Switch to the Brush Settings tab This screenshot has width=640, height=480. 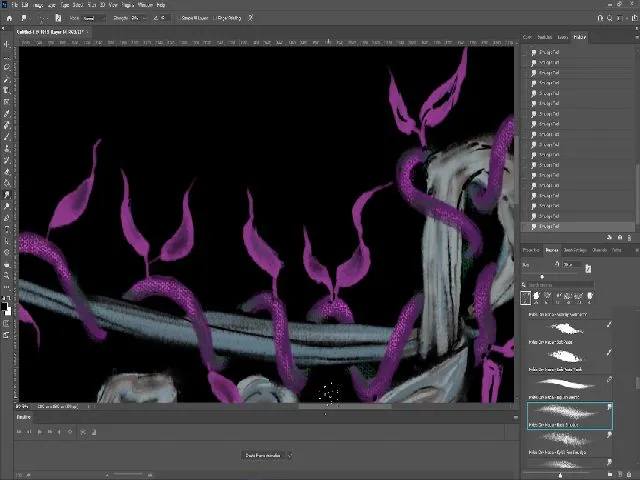tap(575, 250)
